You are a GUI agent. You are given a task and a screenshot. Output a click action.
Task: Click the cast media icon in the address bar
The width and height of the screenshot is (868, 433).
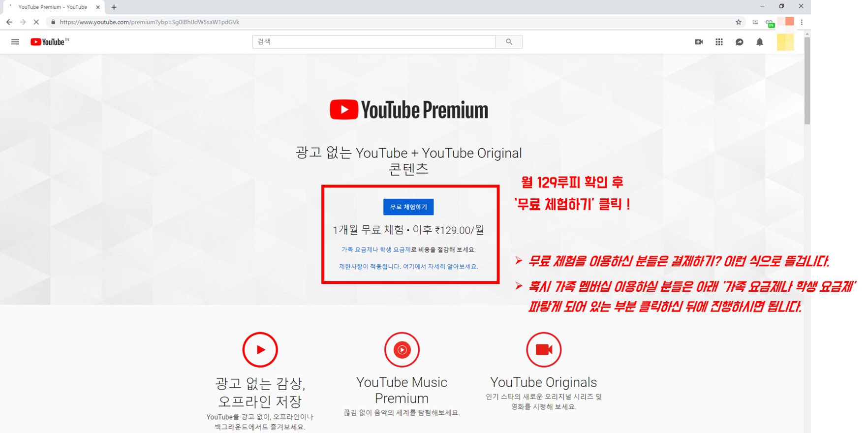[755, 22]
